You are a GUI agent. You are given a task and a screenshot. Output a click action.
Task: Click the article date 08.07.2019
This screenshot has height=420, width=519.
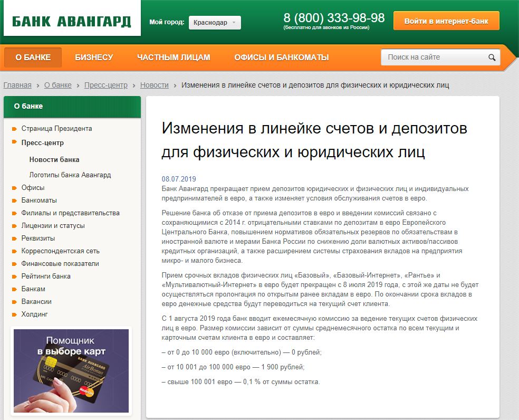(x=179, y=179)
